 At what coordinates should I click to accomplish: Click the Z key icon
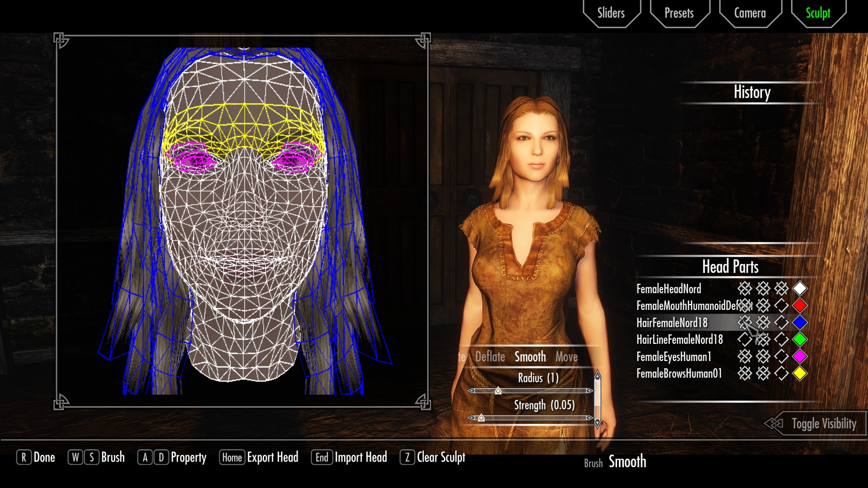point(407,457)
